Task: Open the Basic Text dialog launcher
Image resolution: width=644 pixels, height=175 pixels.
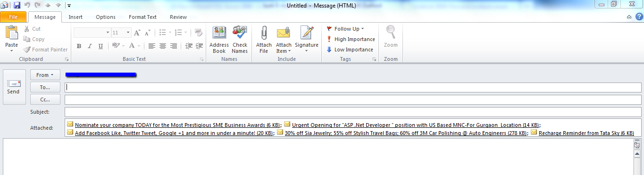Action: (x=202, y=59)
